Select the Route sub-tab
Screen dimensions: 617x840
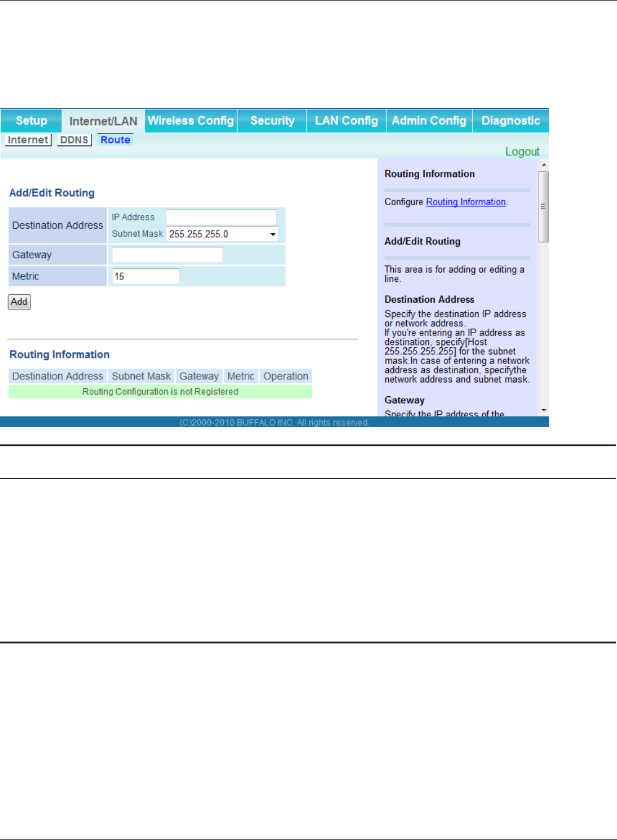(x=115, y=140)
